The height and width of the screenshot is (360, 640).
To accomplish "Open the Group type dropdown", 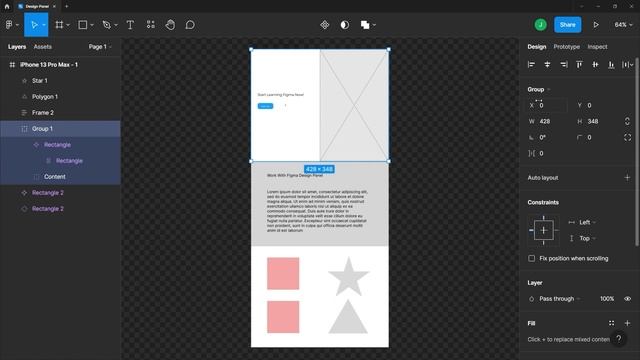I will coord(539,89).
